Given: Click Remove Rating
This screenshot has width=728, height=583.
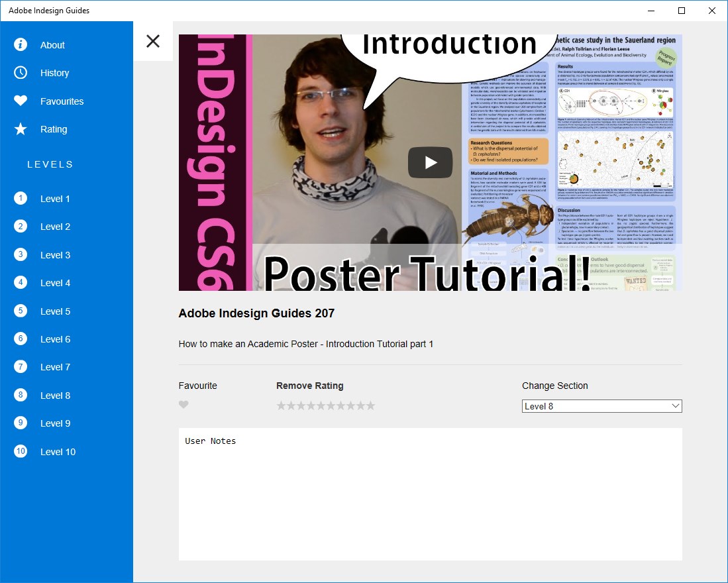Looking at the screenshot, I should 309,386.
